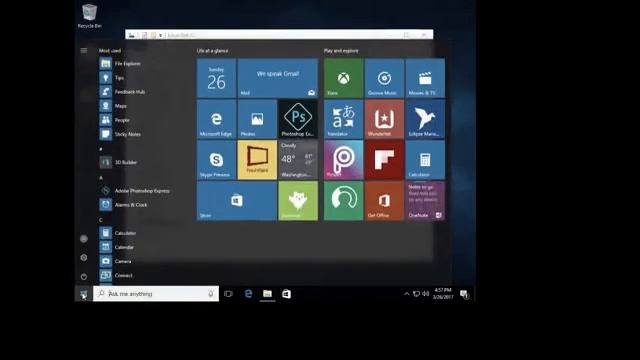Viewport: 640px width, 360px height.
Task: Launch the green Duolingo owl tile
Action: tap(298, 201)
